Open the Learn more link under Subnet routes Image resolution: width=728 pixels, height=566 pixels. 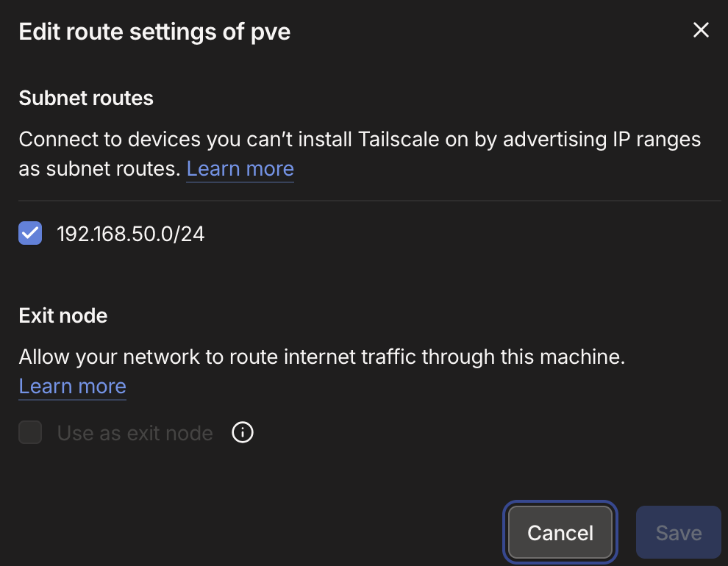tap(240, 168)
